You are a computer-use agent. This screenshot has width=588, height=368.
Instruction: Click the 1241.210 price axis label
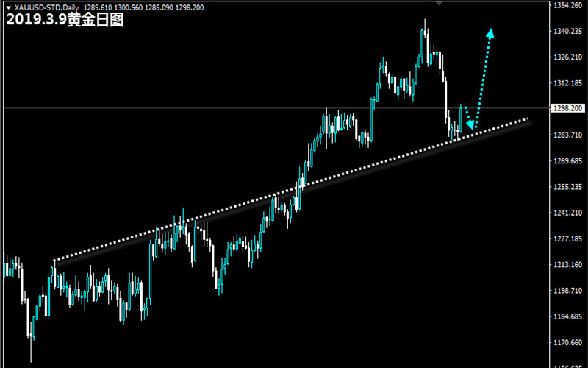click(x=569, y=213)
